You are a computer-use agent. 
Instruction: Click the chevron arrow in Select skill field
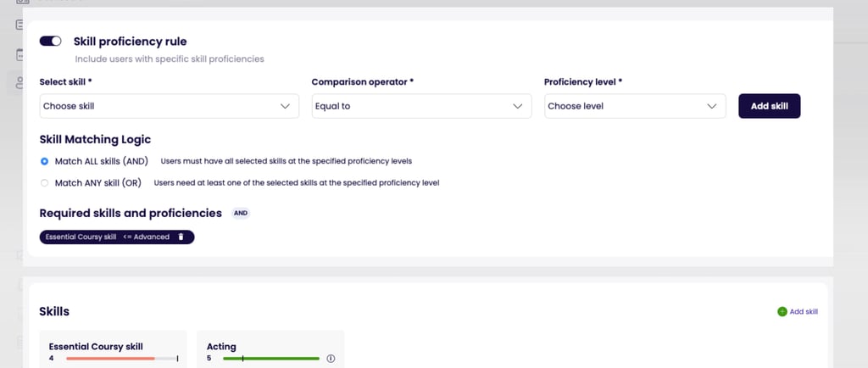point(285,106)
